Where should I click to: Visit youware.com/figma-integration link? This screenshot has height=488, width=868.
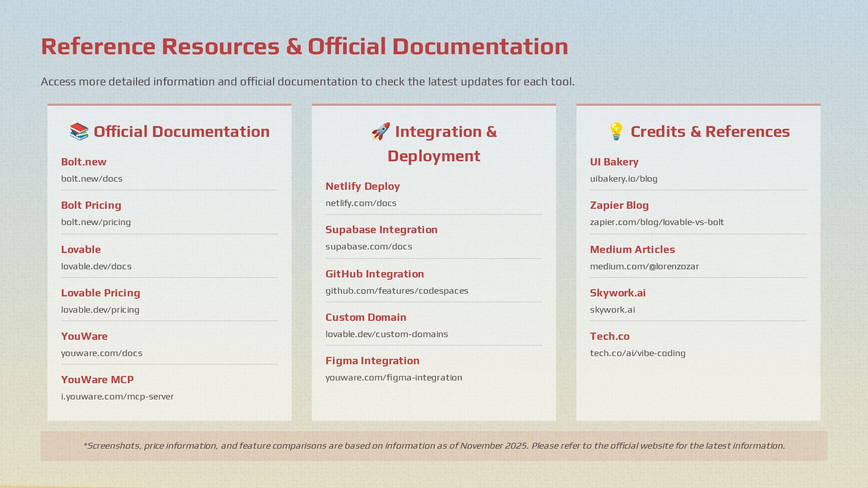pyautogui.click(x=394, y=378)
